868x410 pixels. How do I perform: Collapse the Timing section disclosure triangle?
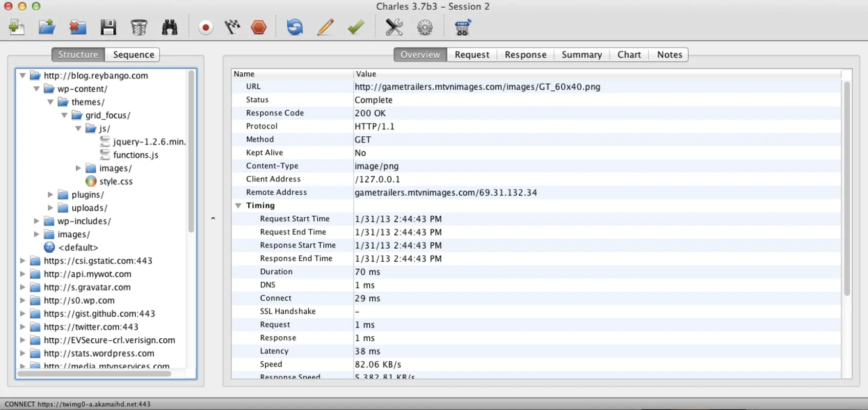(x=238, y=206)
